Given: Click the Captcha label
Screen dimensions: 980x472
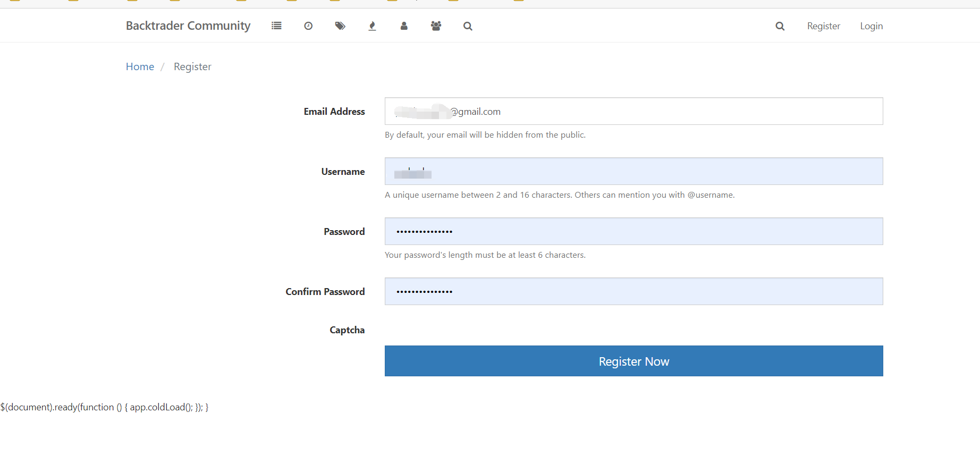Looking at the screenshot, I should (x=347, y=330).
